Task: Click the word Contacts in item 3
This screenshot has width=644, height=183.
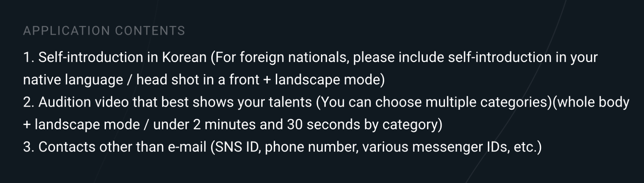Action: point(67,147)
